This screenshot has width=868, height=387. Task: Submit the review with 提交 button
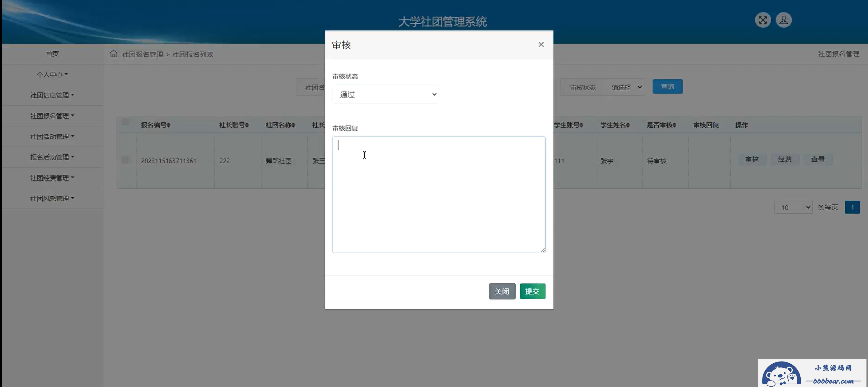click(532, 291)
